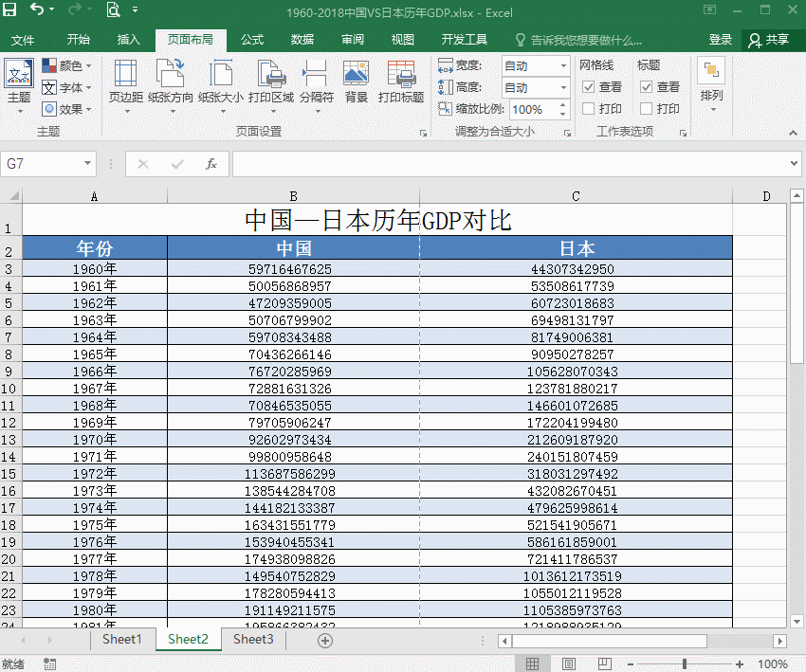806x672 pixels.
Task: Open the 排列 arrange menu
Action: click(711, 84)
